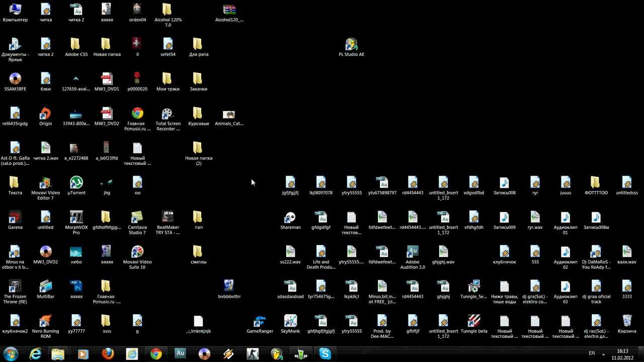Open the клубнячок2 file
The height and width of the screenshot is (362, 644).
tap(15, 325)
